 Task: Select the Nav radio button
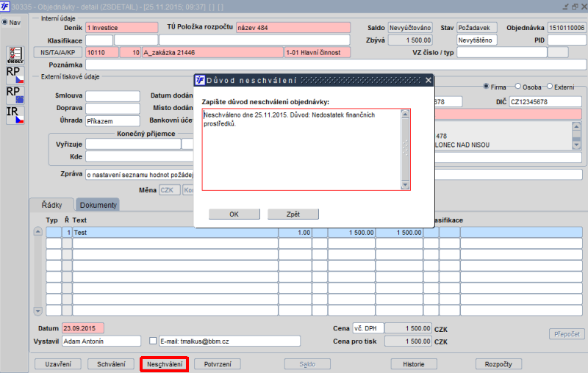5,22
